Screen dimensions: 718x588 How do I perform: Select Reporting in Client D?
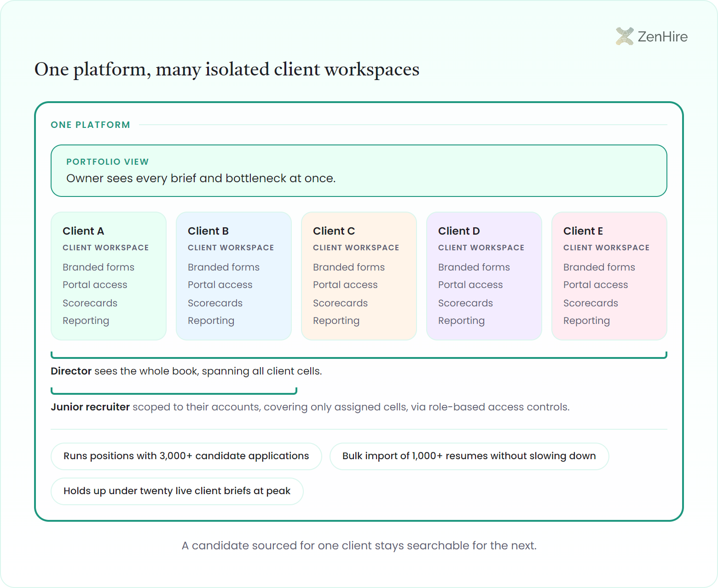(462, 321)
